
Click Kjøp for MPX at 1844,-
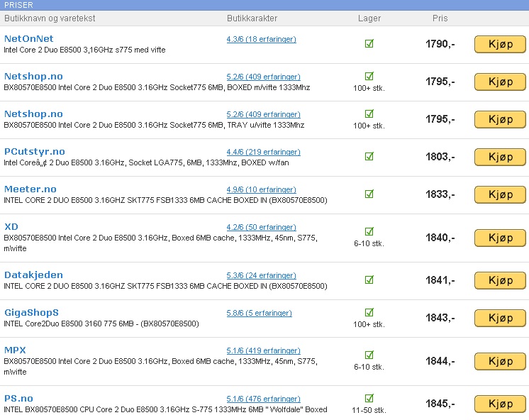click(x=500, y=362)
